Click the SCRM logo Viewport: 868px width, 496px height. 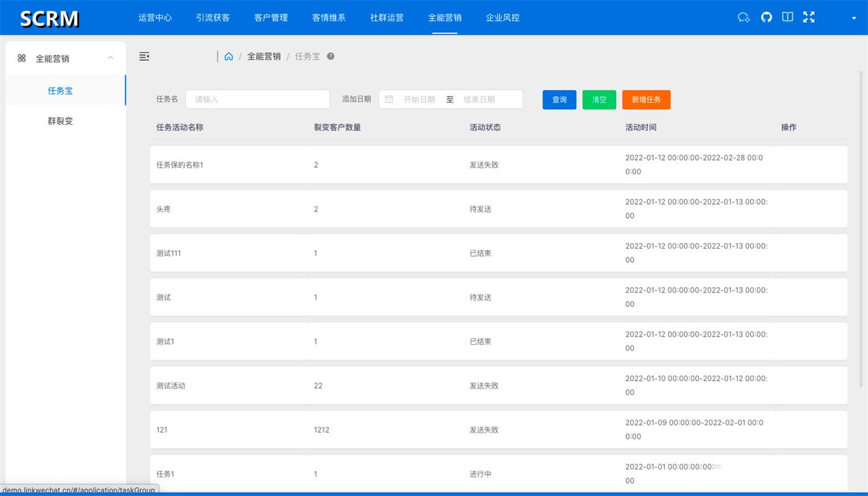click(50, 18)
